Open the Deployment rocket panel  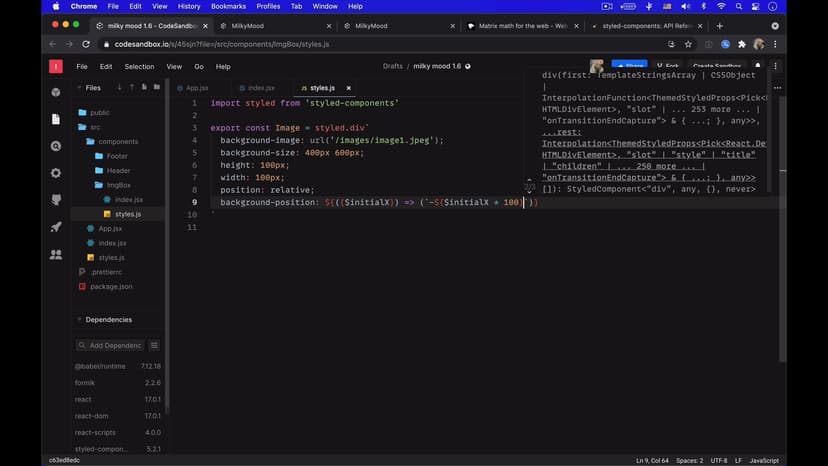coord(56,227)
